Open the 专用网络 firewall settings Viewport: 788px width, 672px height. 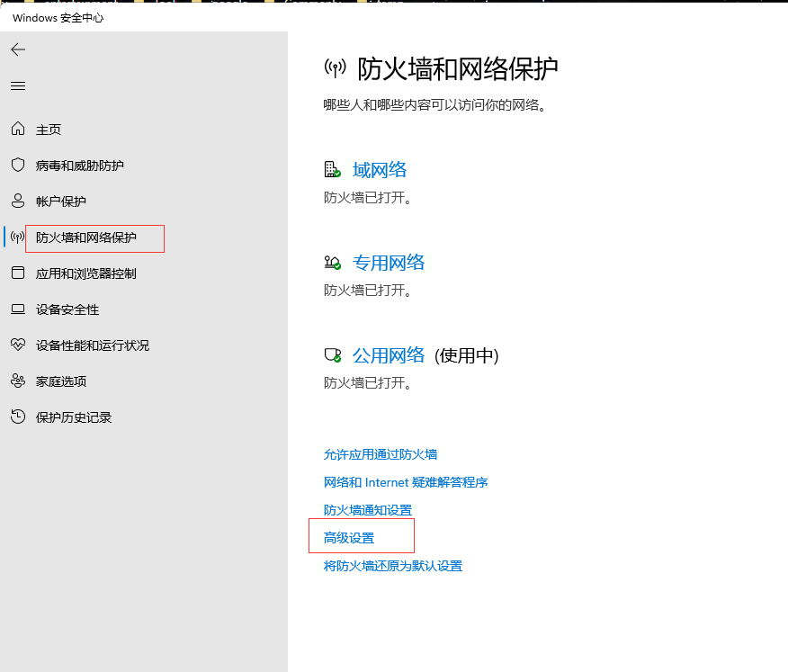389,263
